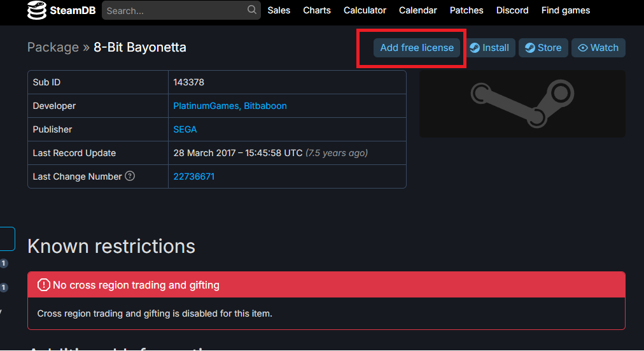Click the Publisher row label
644x351 pixels.
coord(52,129)
